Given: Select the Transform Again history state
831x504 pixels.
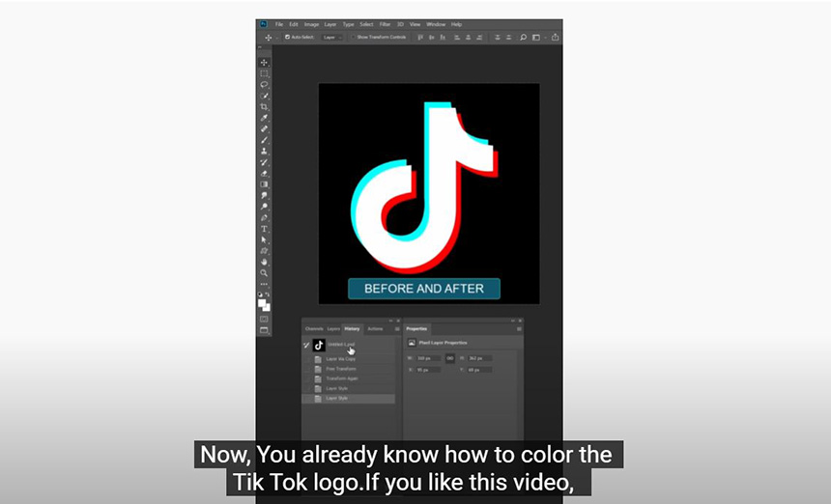Looking at the screenshot, I should tap(349, 378).
